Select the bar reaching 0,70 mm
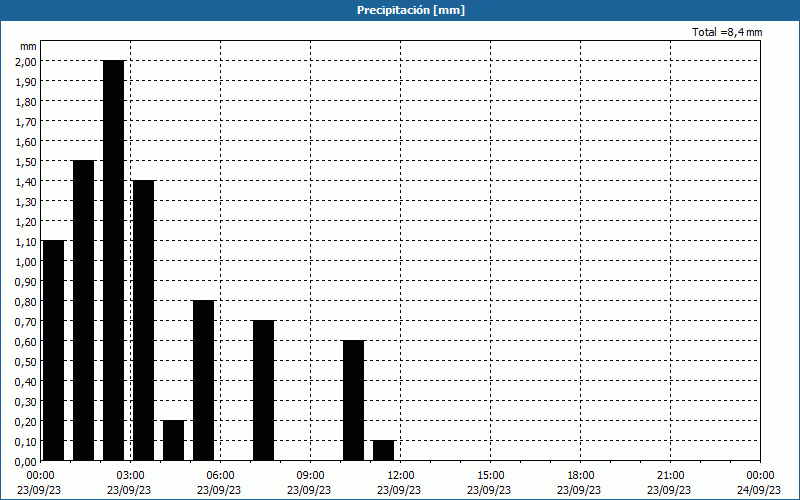Viewport: 800px width, 500px height. (264, 391)
